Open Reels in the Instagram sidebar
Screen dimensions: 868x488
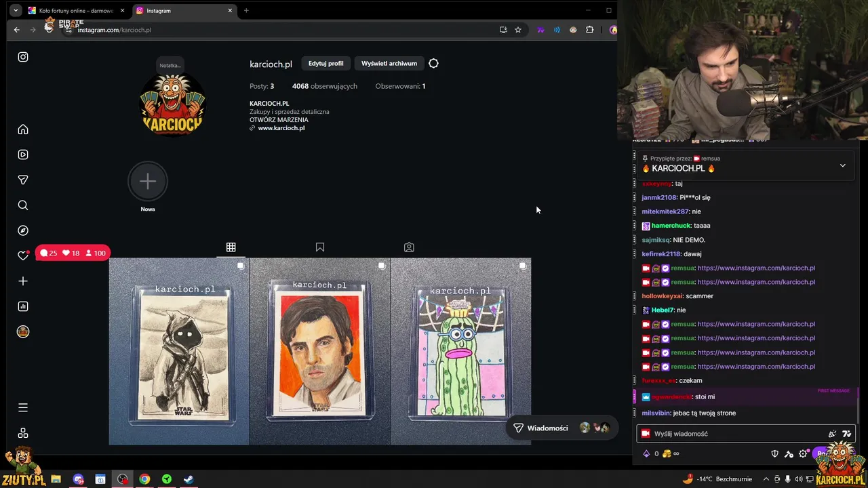tap(23, 155)
